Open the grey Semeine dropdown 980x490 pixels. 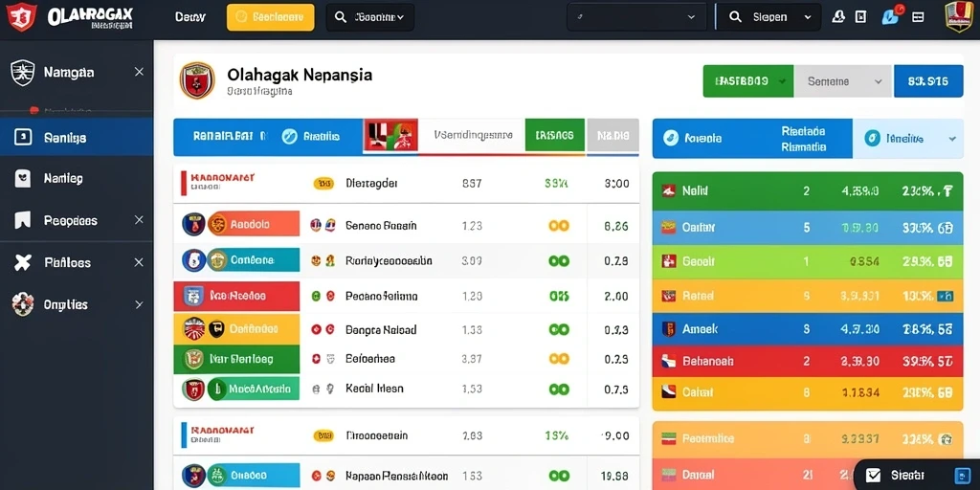(x=843, y=81)
